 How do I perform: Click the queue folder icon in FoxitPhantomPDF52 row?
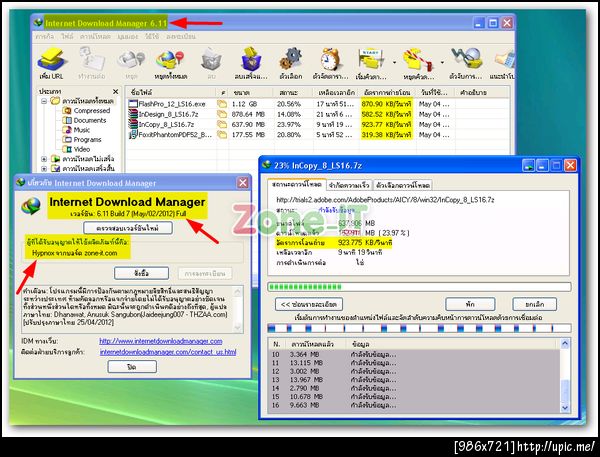(x=222, y=134)
